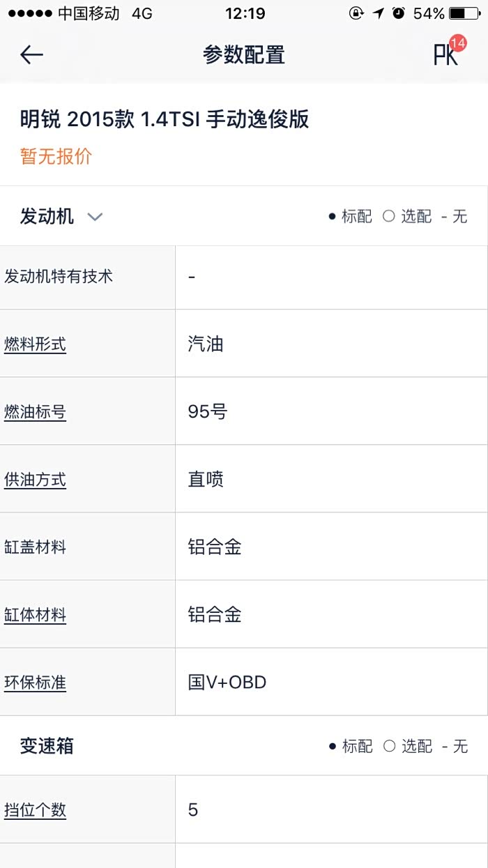
Task: Tap the signal strength dots
Action: (28, 13)
